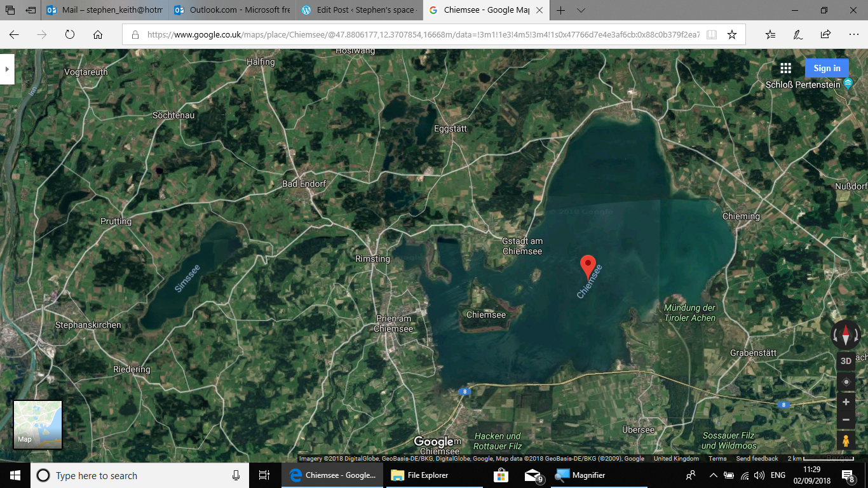Open the volume control tray icon
The height and width of the screenshot is (488, 868).
[759, 475]
